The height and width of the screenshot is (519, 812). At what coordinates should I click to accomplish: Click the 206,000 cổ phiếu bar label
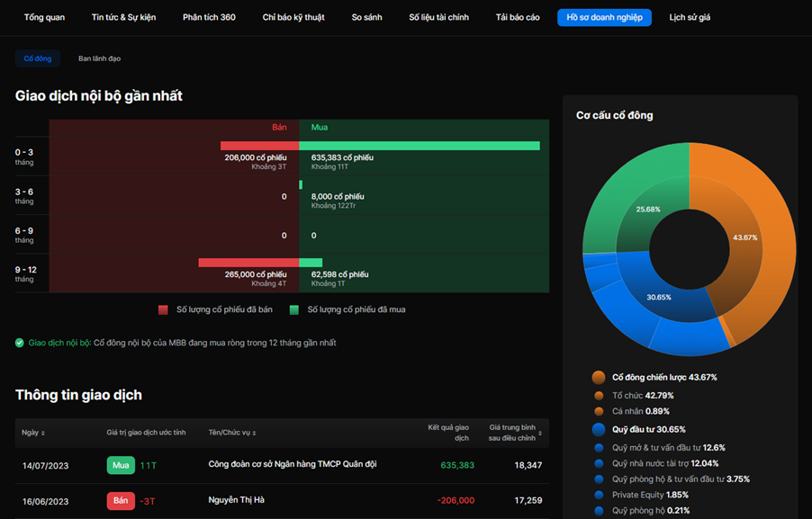[x=256, y=157]
